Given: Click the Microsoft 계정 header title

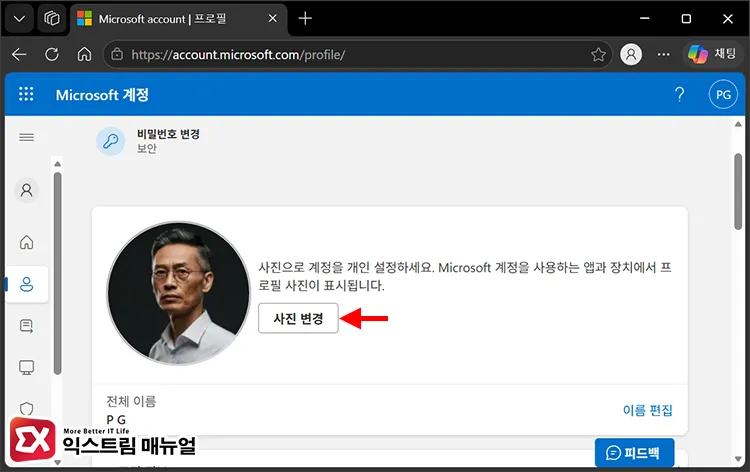Looking at the screenshot, I should (x=102, y=95).
